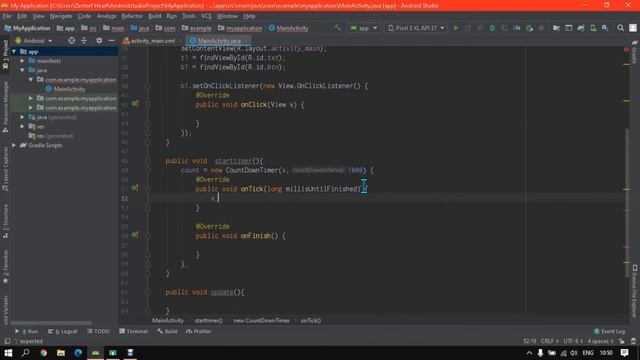The height and width of the screenshot is (360, 640).
Task: Click the Debug app bug icon
Action: [492, 28]
